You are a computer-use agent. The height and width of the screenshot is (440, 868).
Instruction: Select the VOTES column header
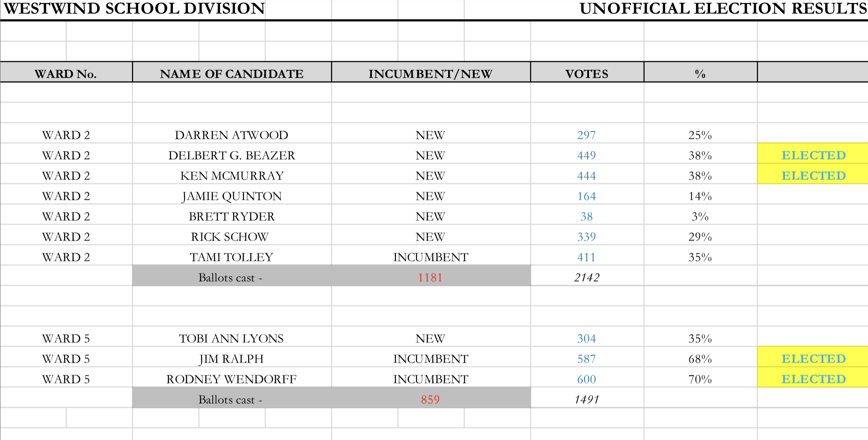586,74
